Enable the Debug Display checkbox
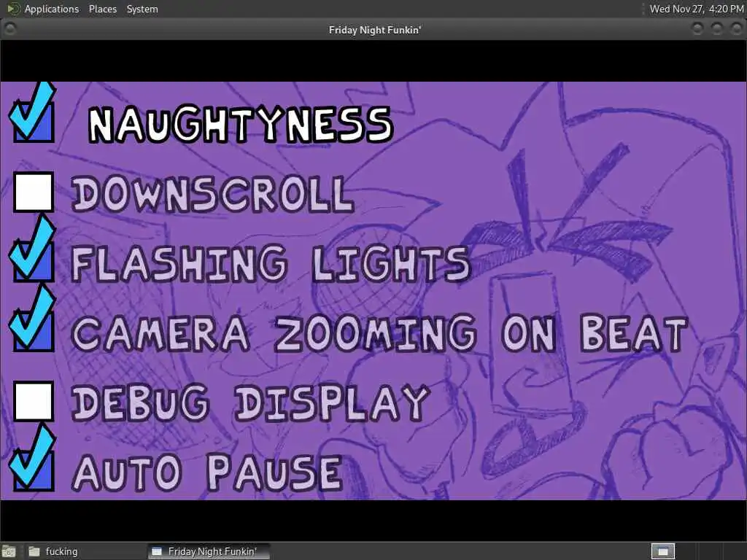 34,401
